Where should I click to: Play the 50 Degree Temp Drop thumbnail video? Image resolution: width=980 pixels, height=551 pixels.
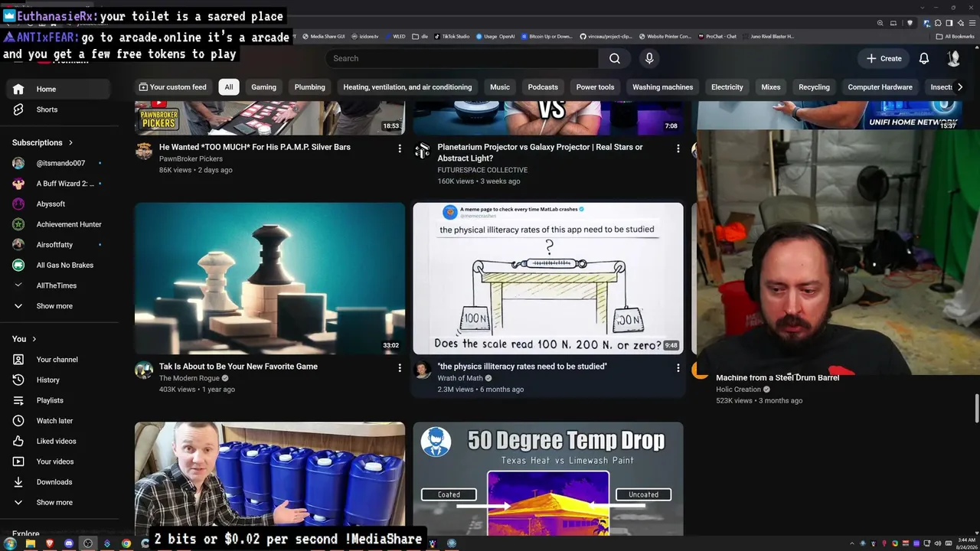pyautogui.click(x=548, y=479)
